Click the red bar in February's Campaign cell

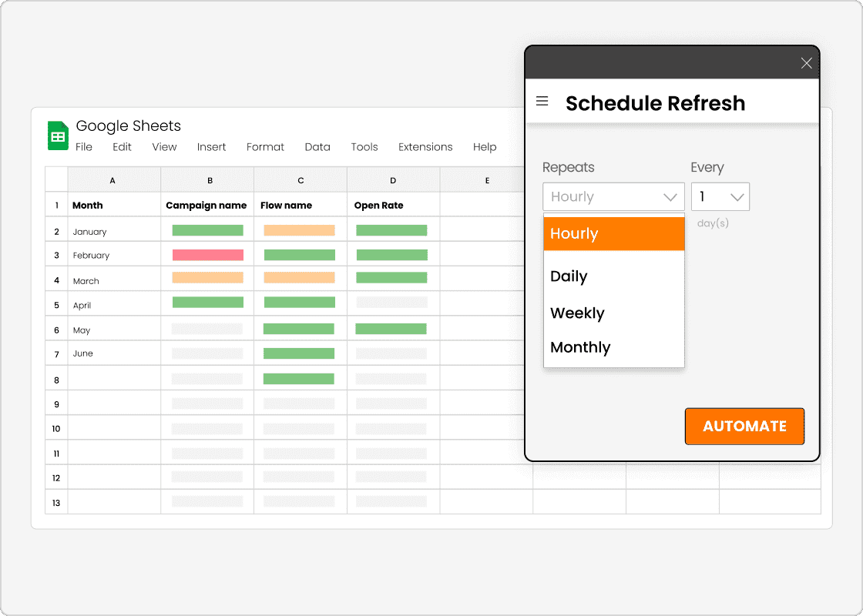tap(209, 254)
